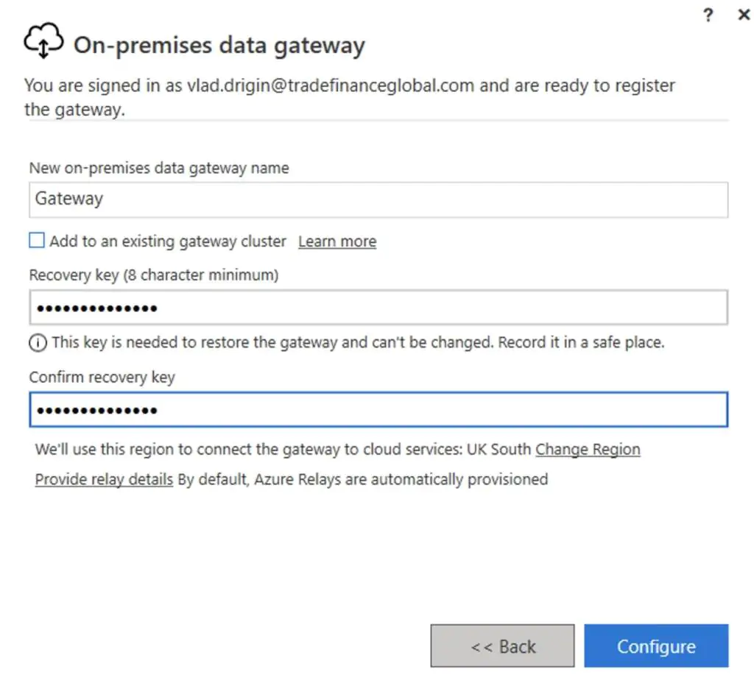Open the Learn more link
Image resolution: width=754 pixels, height=700 pixels.
(337, 241)
